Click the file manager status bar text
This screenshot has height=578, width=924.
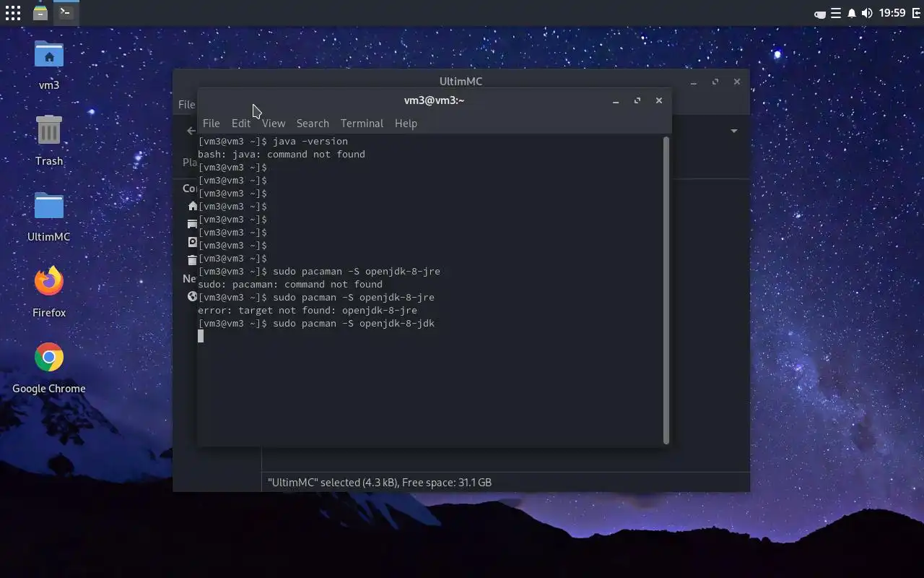pyautogui.click(x=380, y=482)
